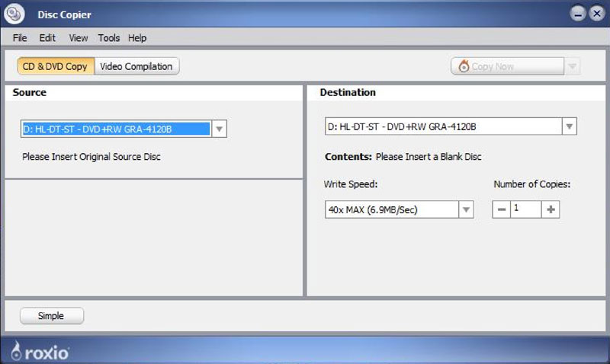Increase the number of copies with plus

point(551,209)
